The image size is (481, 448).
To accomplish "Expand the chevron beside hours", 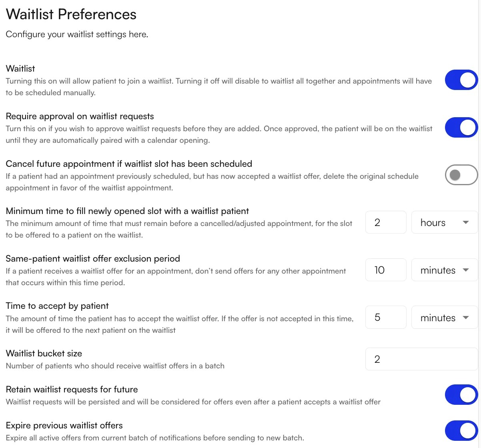I will [x=466, y=222].
